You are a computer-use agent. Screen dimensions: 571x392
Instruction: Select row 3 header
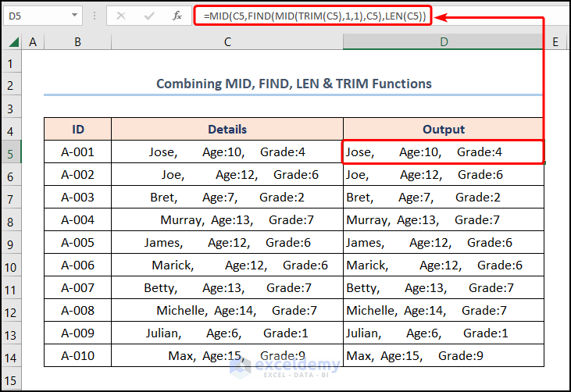pos(11,108)
